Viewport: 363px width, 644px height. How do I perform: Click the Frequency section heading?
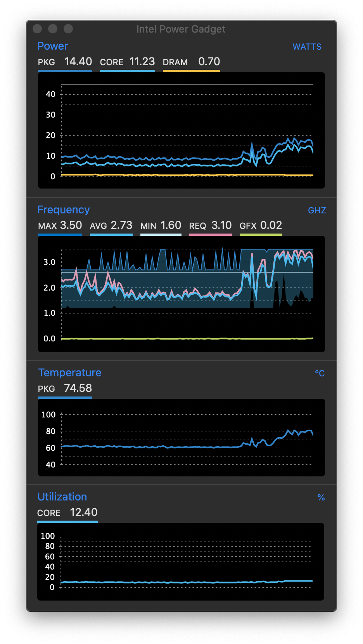64,209
